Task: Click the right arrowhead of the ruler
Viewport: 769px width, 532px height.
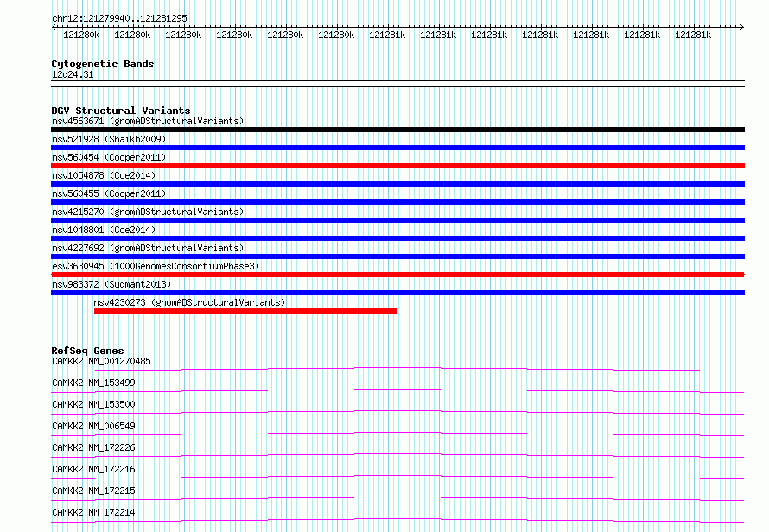Action: (742, 27)
